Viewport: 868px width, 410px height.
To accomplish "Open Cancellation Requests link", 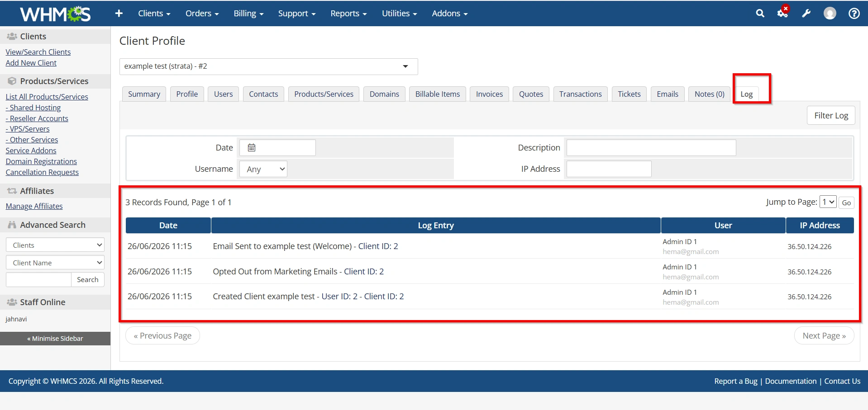I will tap(42, 172).
